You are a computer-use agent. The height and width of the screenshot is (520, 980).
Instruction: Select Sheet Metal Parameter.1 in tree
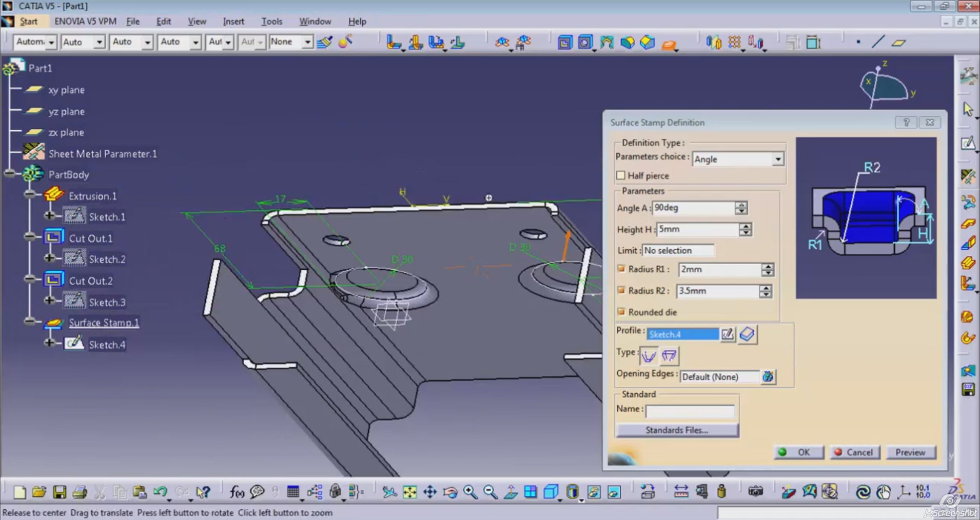tap(102, 153)
